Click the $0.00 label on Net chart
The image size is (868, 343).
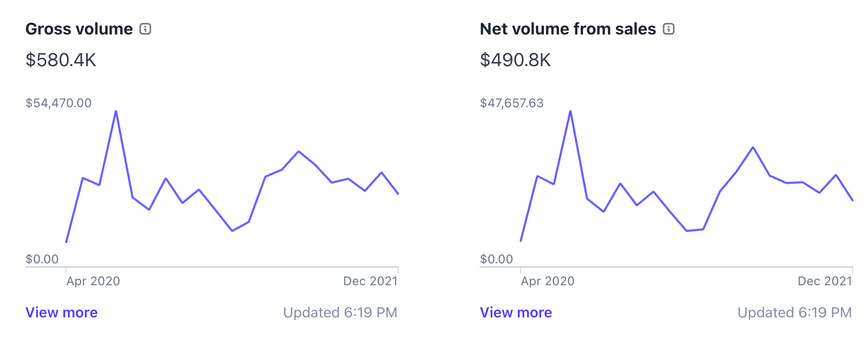point(496,259)
